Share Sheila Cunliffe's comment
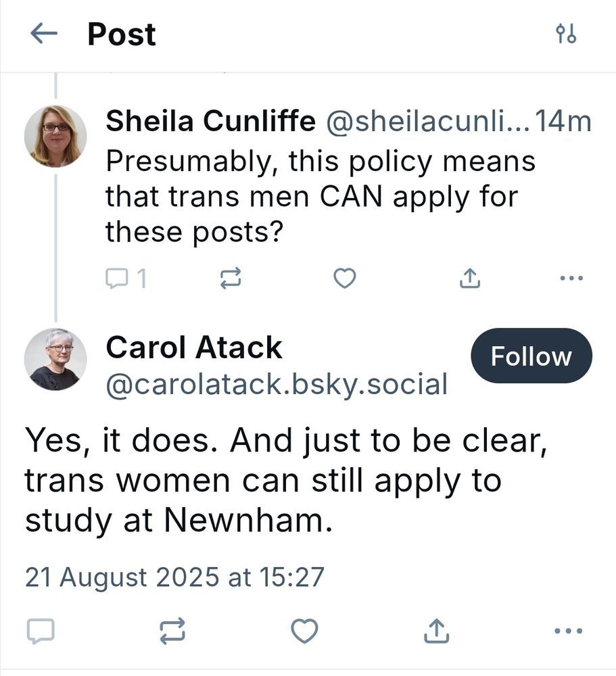This screenshot has width=616, height=676. [x=469, y=279]
